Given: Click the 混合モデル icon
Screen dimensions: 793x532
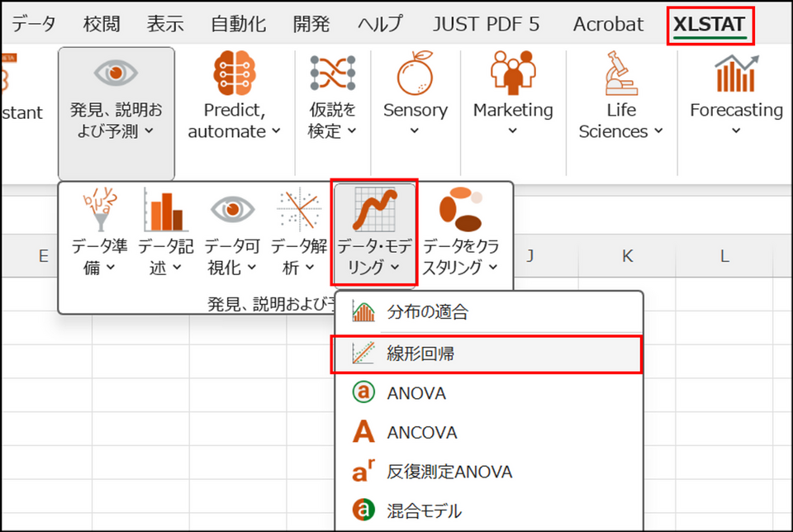Looking at the screenshot, I should [x=363, y=511].
